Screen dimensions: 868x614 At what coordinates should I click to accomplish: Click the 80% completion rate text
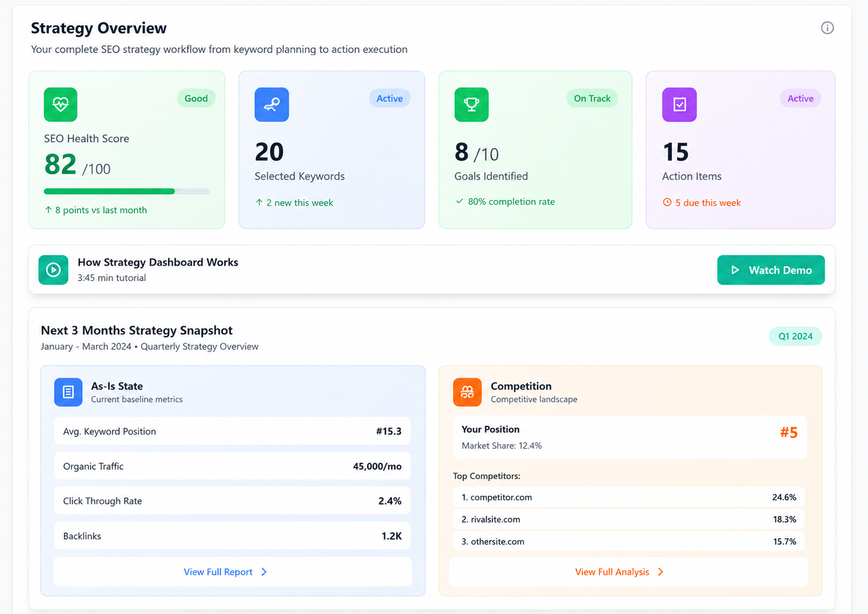click(511, 201)
